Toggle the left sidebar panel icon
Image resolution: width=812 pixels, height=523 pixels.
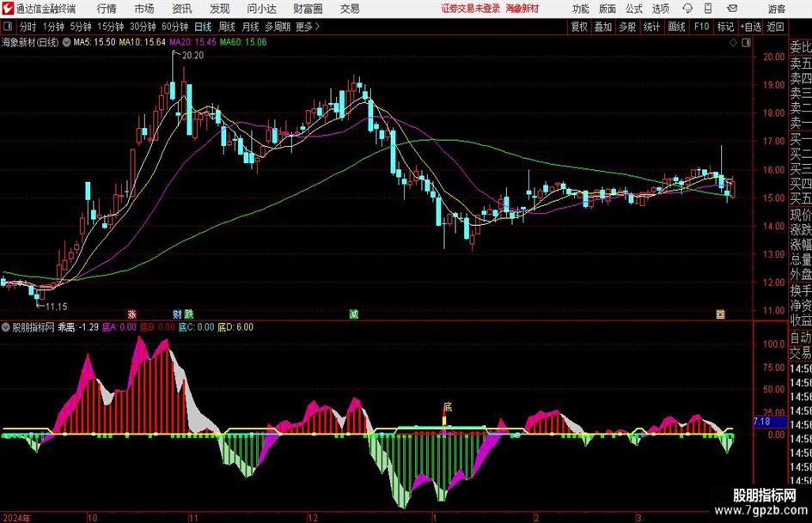pos(7,27)
